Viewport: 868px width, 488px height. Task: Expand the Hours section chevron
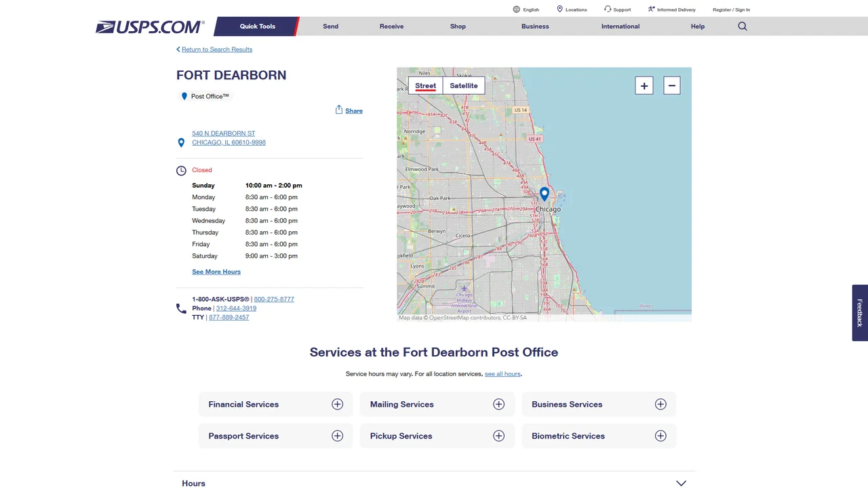682,483
